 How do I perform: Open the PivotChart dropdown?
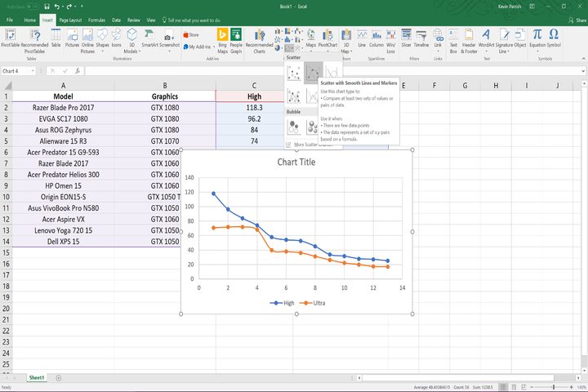click(327, 41)
